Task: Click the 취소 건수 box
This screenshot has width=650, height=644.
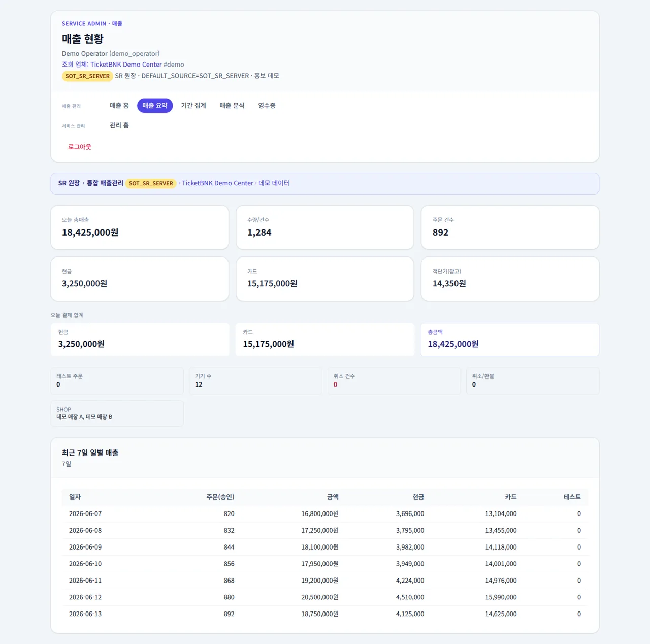Action: [x=394, y=381]
